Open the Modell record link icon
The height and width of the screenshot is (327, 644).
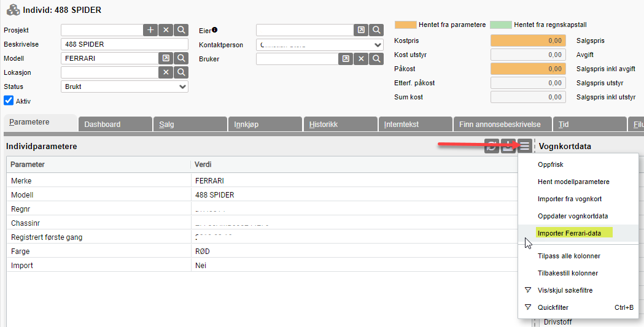click(x=166, y=58)
